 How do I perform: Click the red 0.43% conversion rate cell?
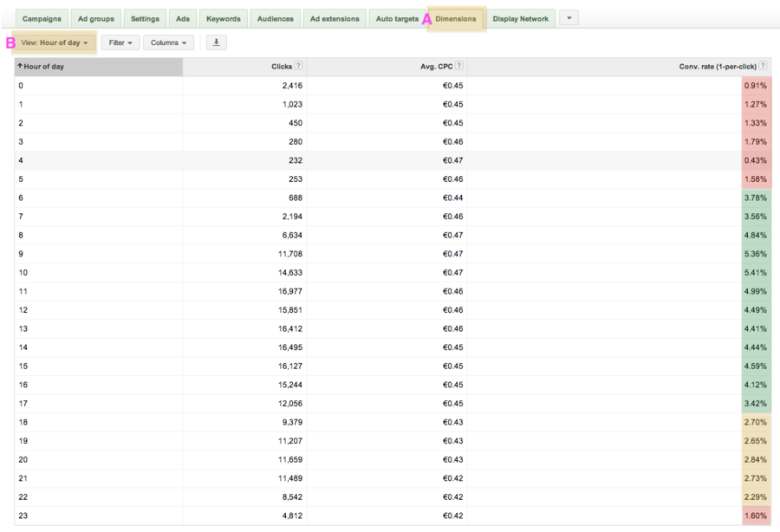click(x=756, y=160)
